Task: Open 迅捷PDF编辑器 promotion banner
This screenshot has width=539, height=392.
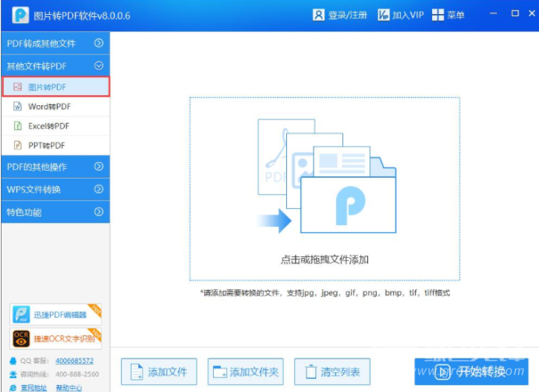Action: 55,314
